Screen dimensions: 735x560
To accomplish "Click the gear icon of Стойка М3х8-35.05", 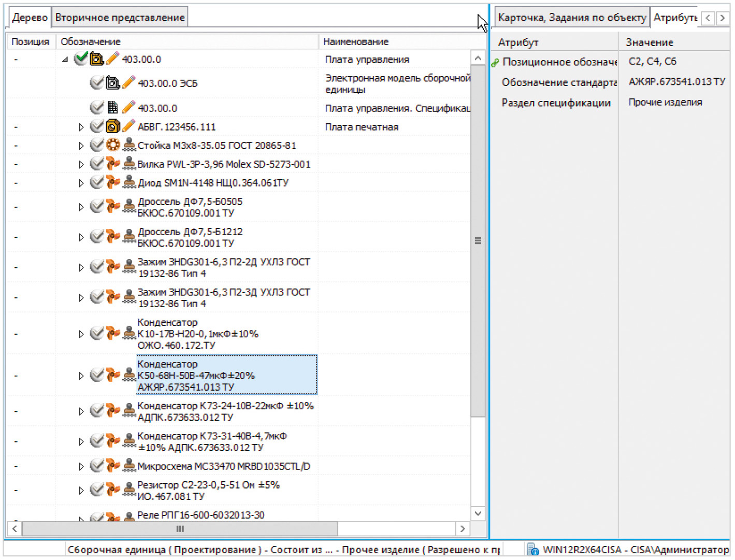I will click(x=112, y=145).
